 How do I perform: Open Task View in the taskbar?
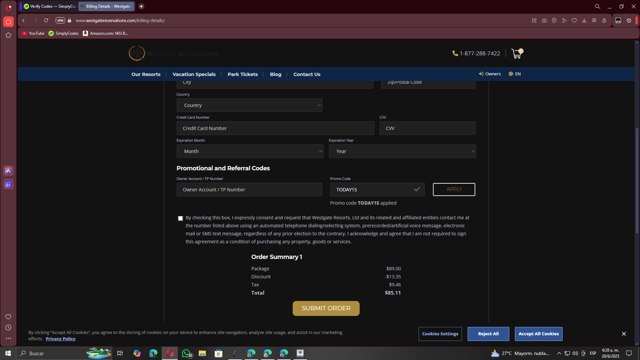(x=120, y=353)
